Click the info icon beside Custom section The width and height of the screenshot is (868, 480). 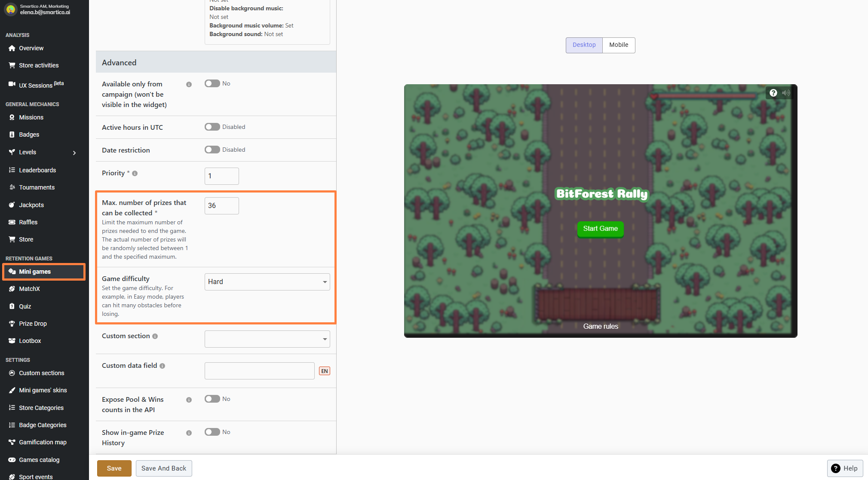[x=155, y=336]
